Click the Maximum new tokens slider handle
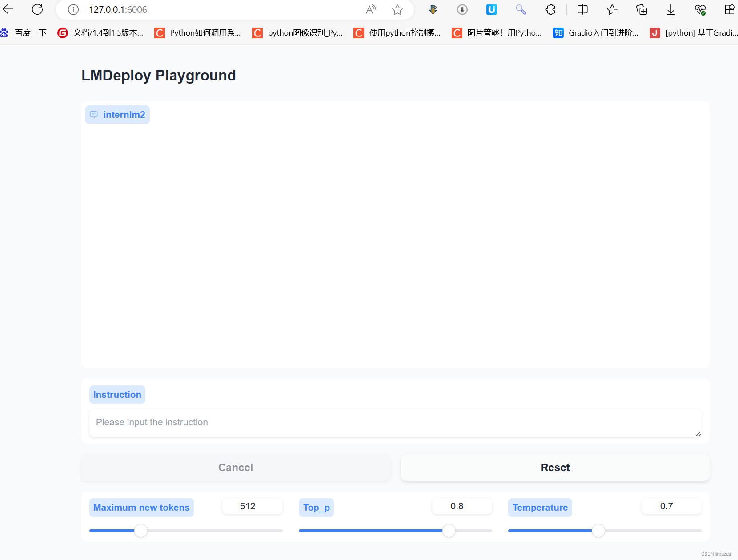This screenshot has height=560, width=738. click(x=141, y=531)
